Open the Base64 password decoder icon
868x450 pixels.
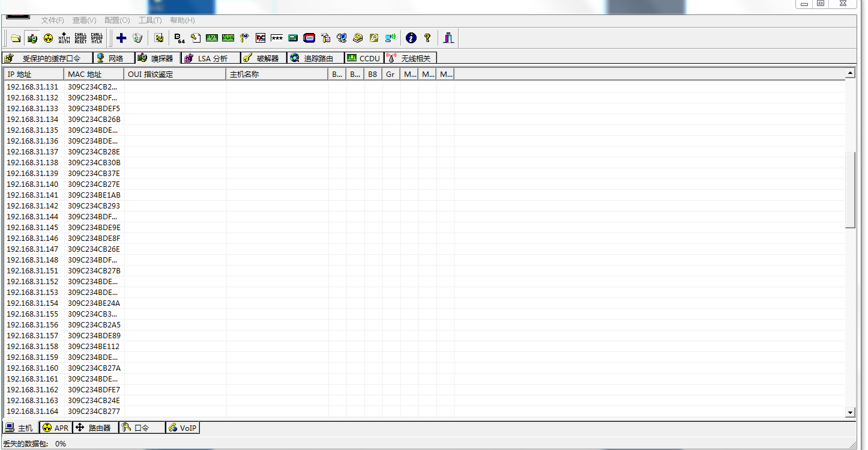tap(179, 38)
